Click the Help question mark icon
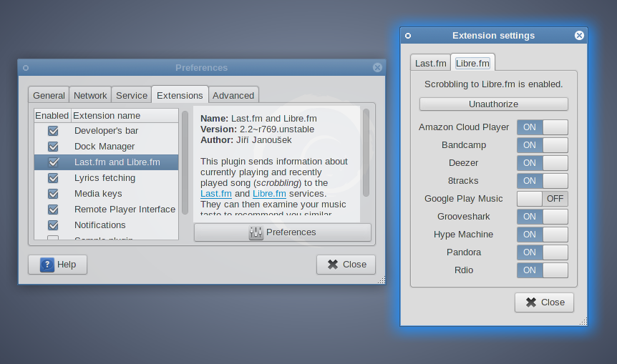Image resolution: width=617 pixels, height=364 pixels. click(x=47, y=265)
